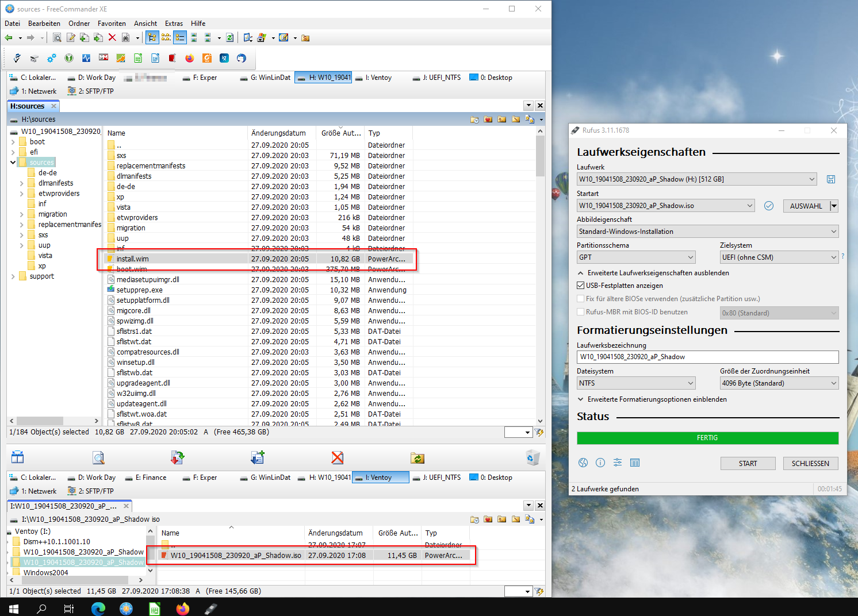Click Rufus checksum checkmark circle icon
858x616 pixels.
tap(769, 206)
